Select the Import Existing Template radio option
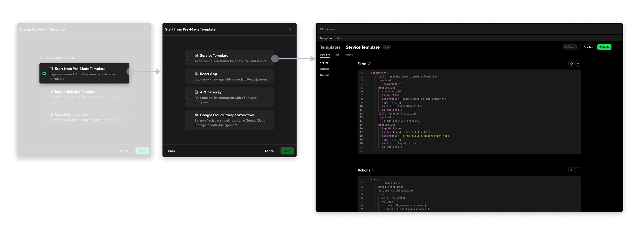The image size is (644, 243). [x=44, y=97]
